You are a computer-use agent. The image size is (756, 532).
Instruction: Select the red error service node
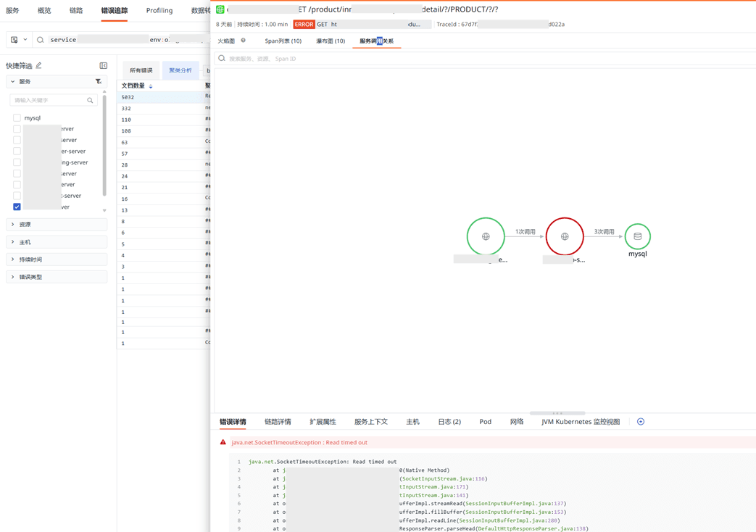[564, 236]
